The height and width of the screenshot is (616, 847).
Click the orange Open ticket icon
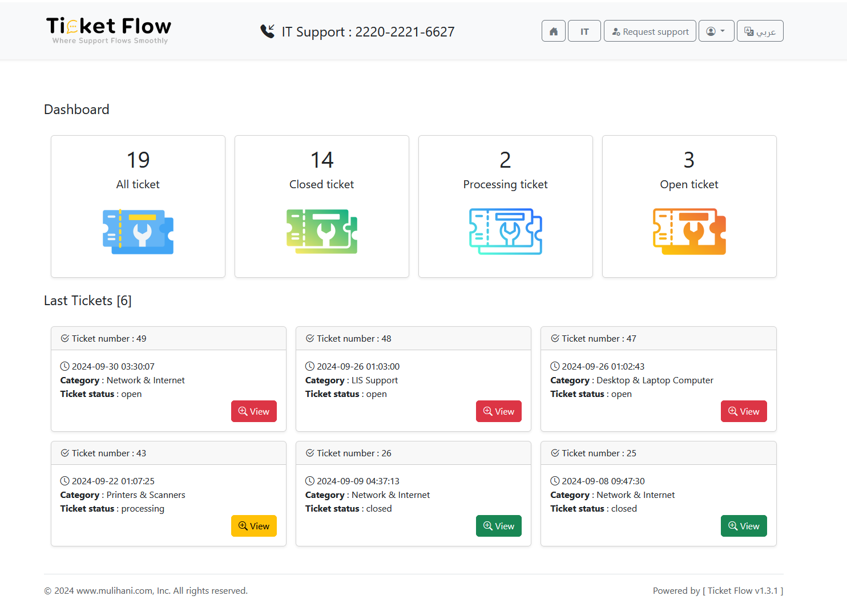pos(689,232)
